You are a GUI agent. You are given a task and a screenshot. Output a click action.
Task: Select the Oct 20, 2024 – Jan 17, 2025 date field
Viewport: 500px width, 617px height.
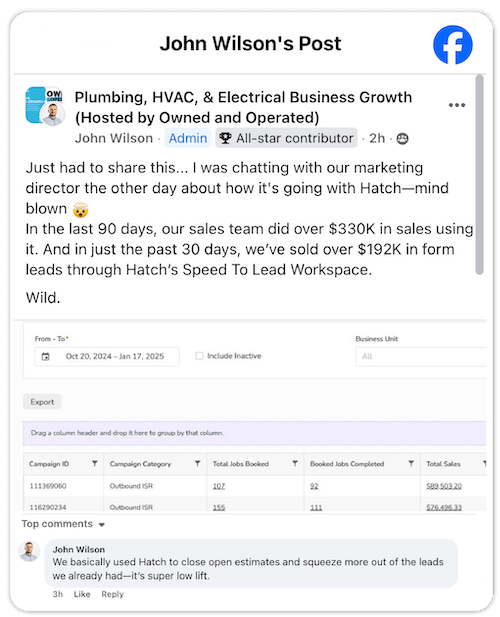click(x=107, y=357)
